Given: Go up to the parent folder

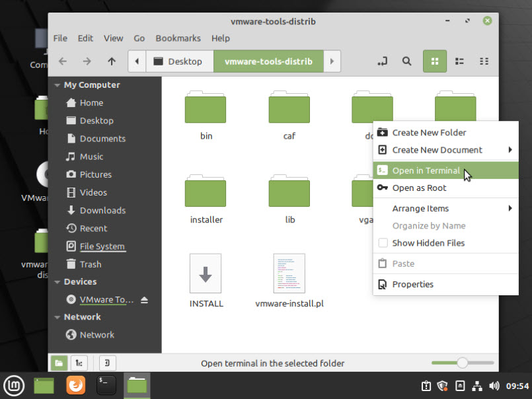Looking at the screenshot, I should 112,61.
